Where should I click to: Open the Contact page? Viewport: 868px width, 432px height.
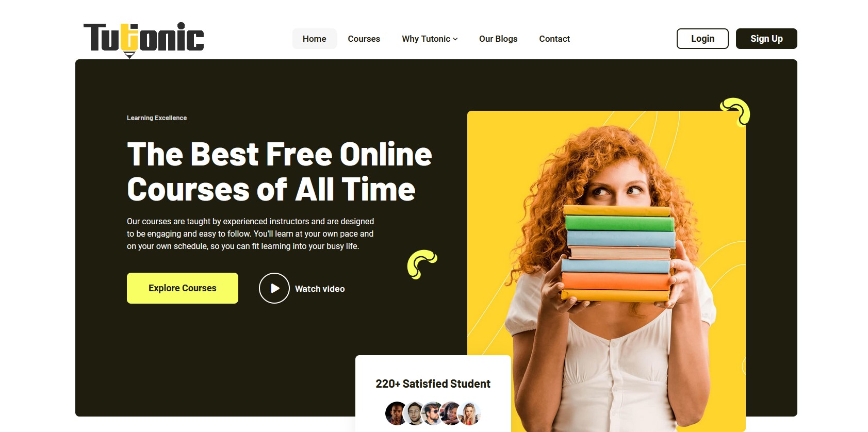[554, 39]
